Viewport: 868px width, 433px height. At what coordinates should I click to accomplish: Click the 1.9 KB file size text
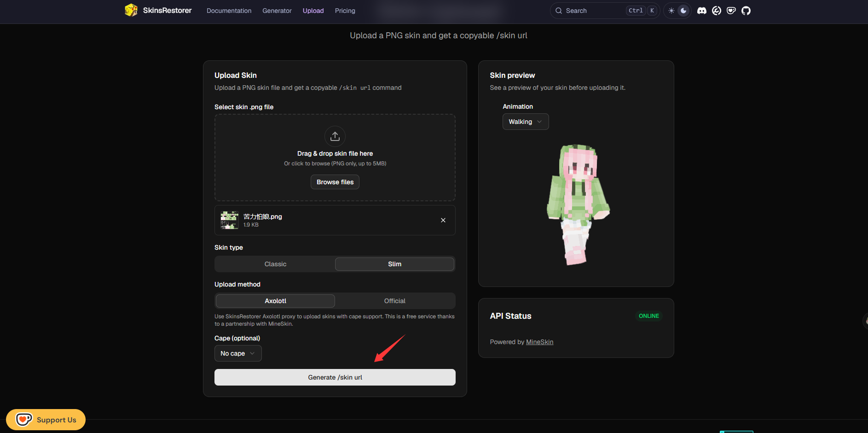click(x=251, y=225)
